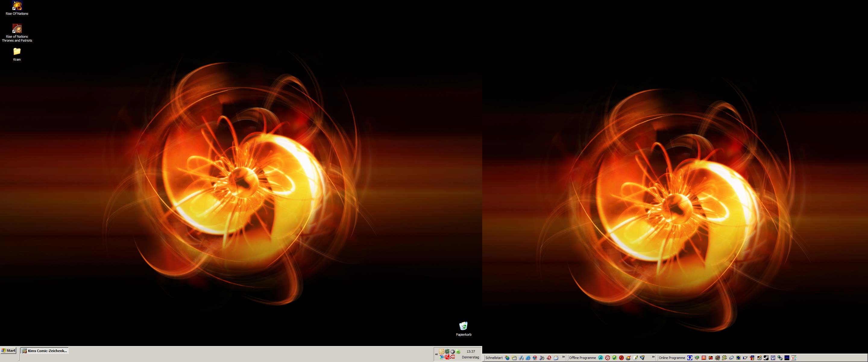Open the Avira umbrella tray icon
The image size is (868, 362).
[x=447, y=357]
